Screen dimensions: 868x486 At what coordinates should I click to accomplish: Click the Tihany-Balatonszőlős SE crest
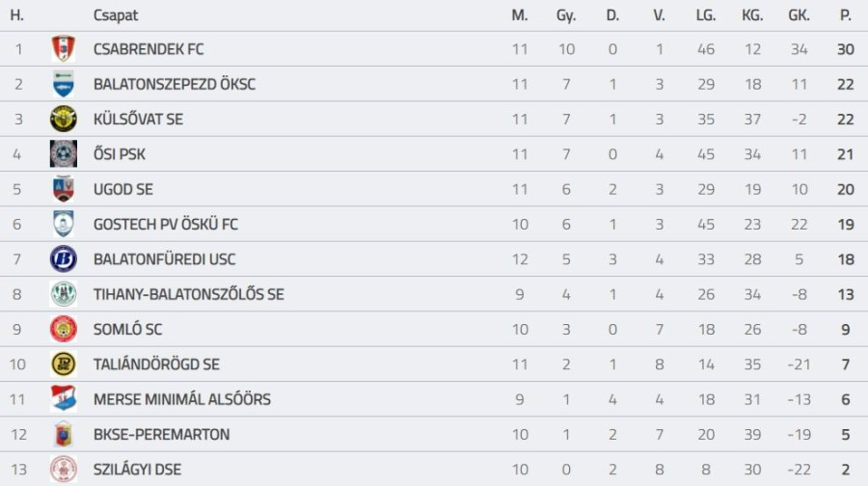[63, 294]
